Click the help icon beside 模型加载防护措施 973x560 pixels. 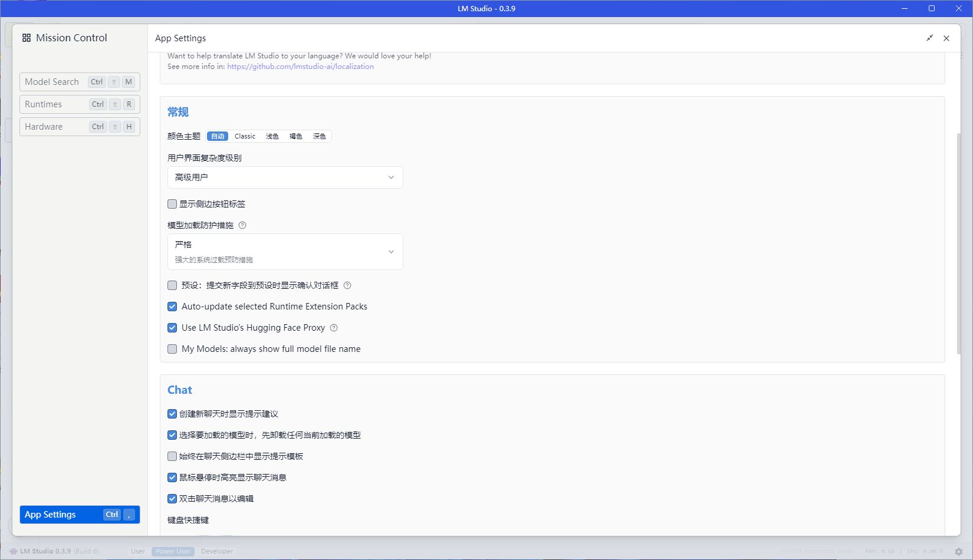coord(242,225)
